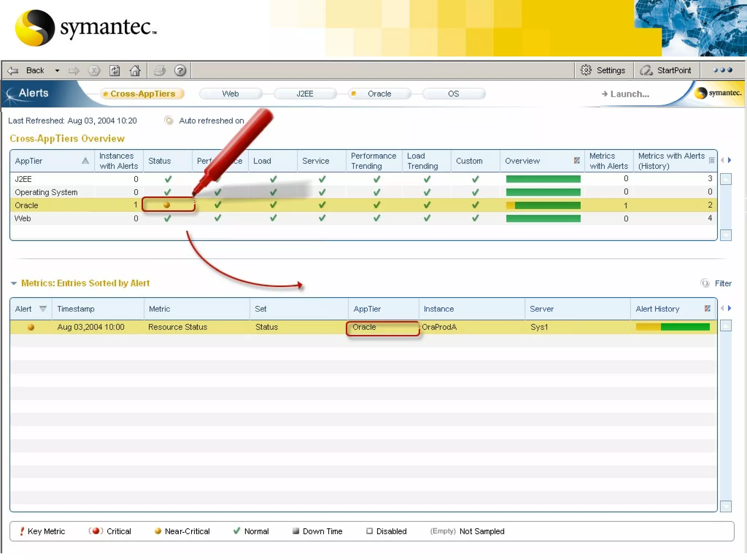
Task: Click the Refresh page toolbar icon
Action: (115, 70)
